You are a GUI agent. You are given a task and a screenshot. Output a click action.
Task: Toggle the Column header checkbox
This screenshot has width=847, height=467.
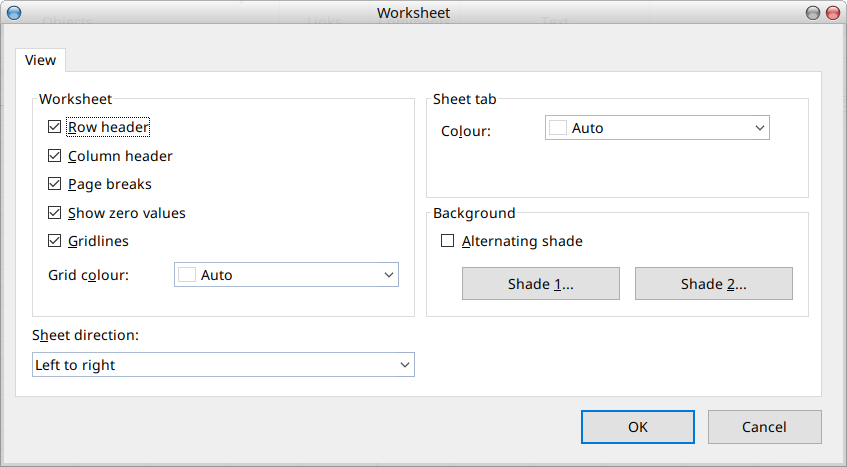(x=55, y=156)
